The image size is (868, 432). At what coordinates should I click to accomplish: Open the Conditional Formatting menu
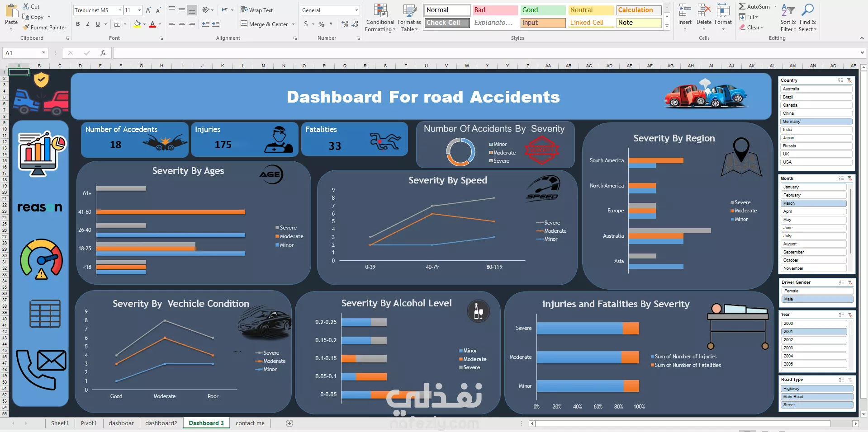[380, 18]
